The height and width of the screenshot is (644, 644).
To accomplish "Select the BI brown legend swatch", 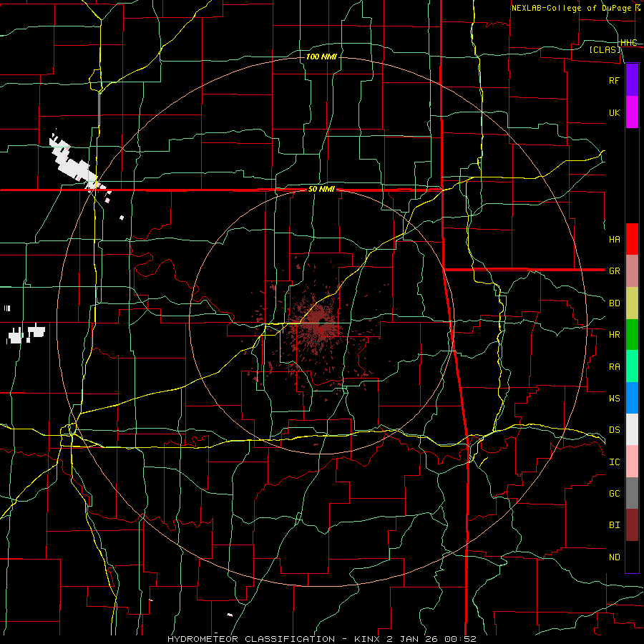I will click(632, 525).
